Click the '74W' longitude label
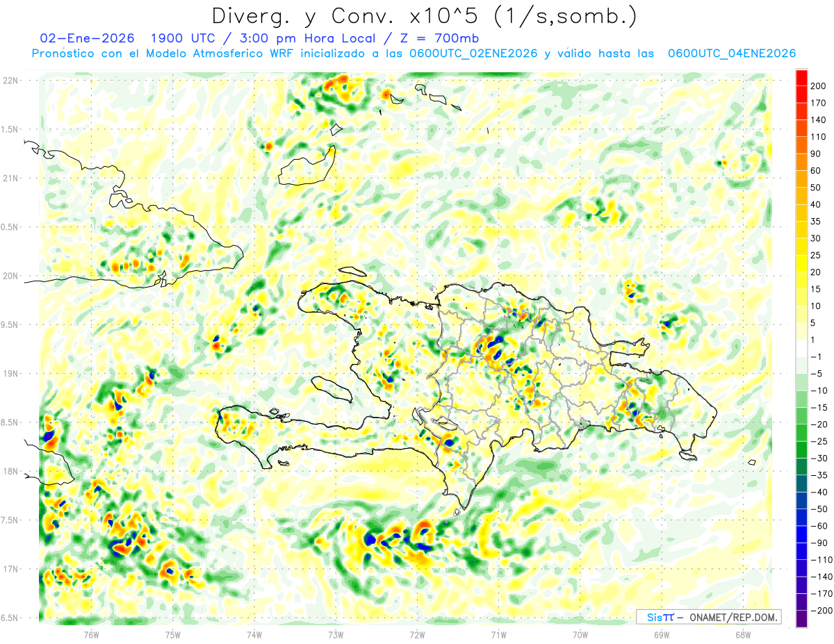The image size is (834, 644). 254,634
